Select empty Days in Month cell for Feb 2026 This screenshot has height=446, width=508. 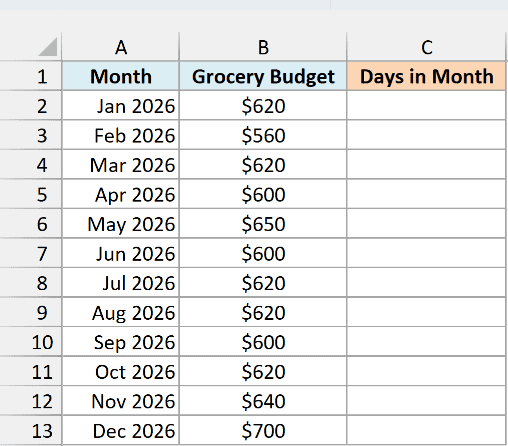tap(426, 135)
